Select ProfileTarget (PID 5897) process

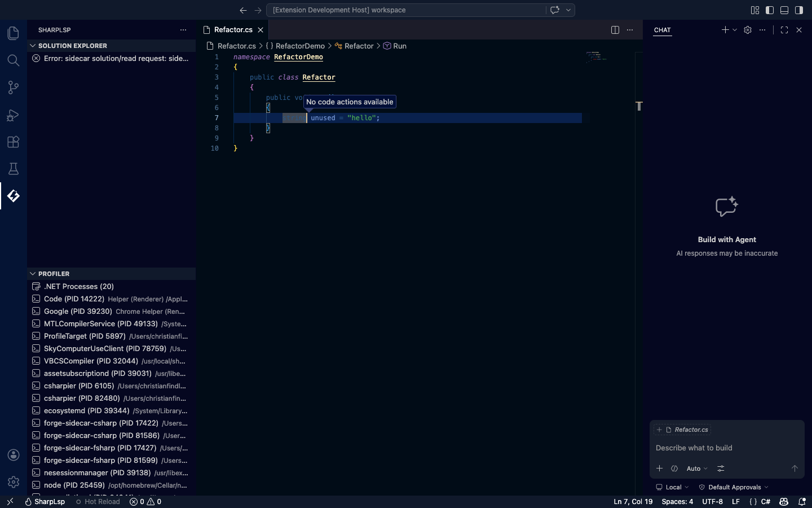pos(111,336)
